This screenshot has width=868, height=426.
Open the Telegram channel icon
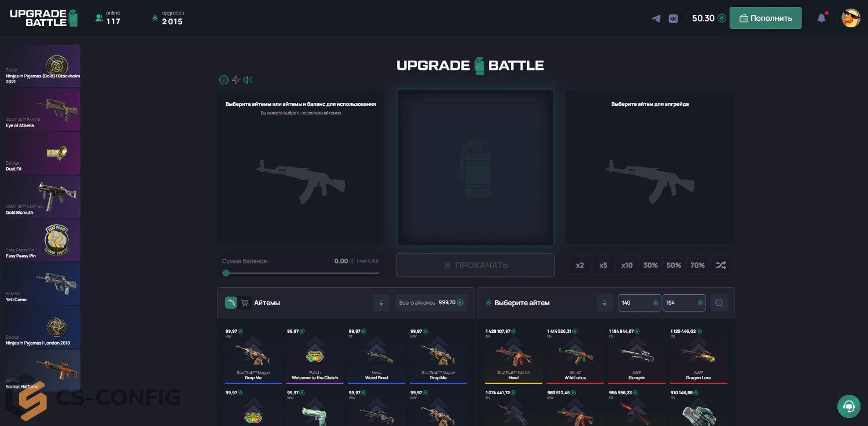coord(656,18)
